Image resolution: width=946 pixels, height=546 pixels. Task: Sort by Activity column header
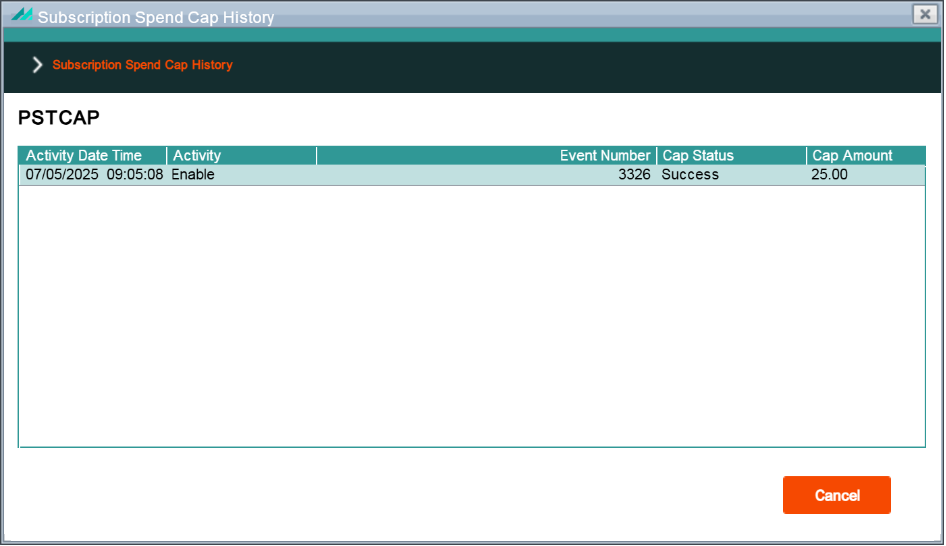(x=241, y=156)
